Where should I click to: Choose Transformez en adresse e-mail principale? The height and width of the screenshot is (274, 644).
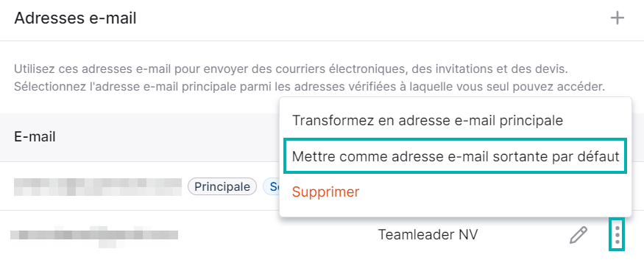tap(428, 121)
